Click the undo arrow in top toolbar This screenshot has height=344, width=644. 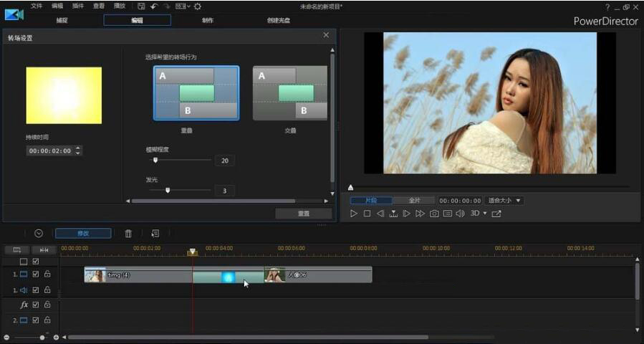(x=154, y=6)
